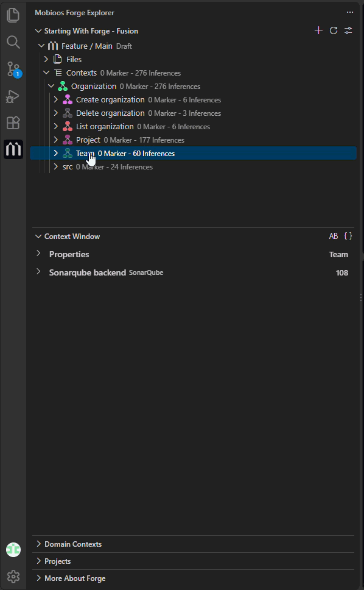
Task: Expand the Domain Contexts section
Action: [x=38, y=544]
